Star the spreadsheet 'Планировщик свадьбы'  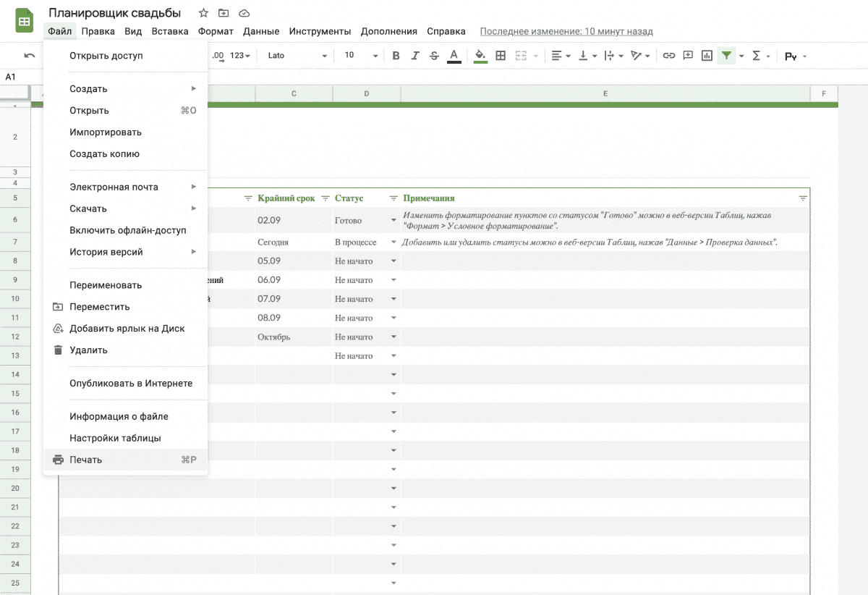(x=203, y=12)
